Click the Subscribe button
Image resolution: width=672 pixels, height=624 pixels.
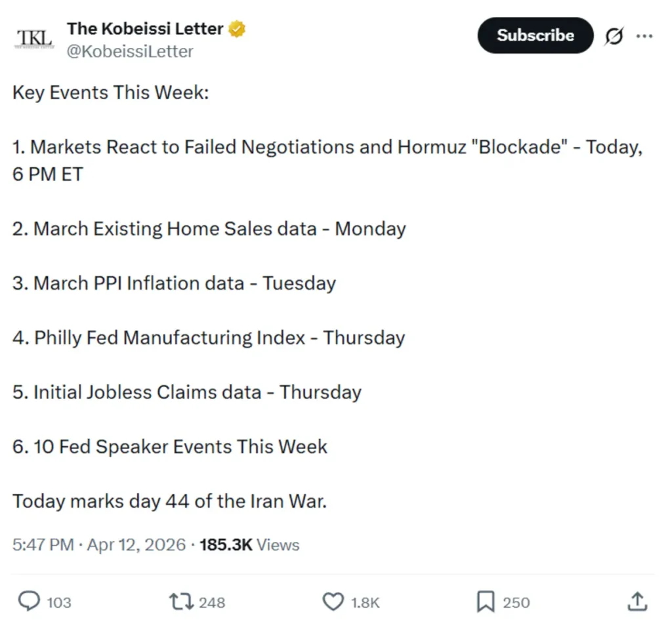(535, 36)
